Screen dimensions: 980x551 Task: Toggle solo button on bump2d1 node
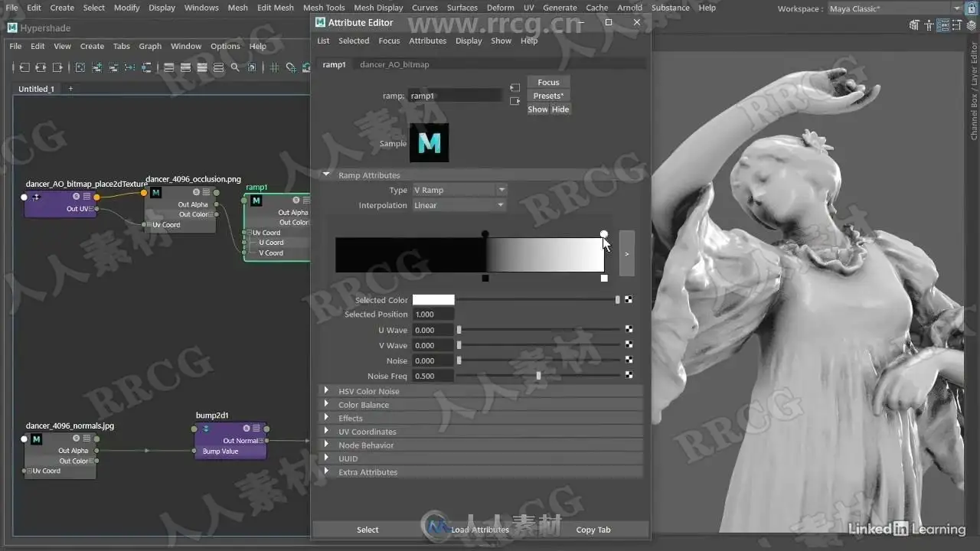pos(247,429)
